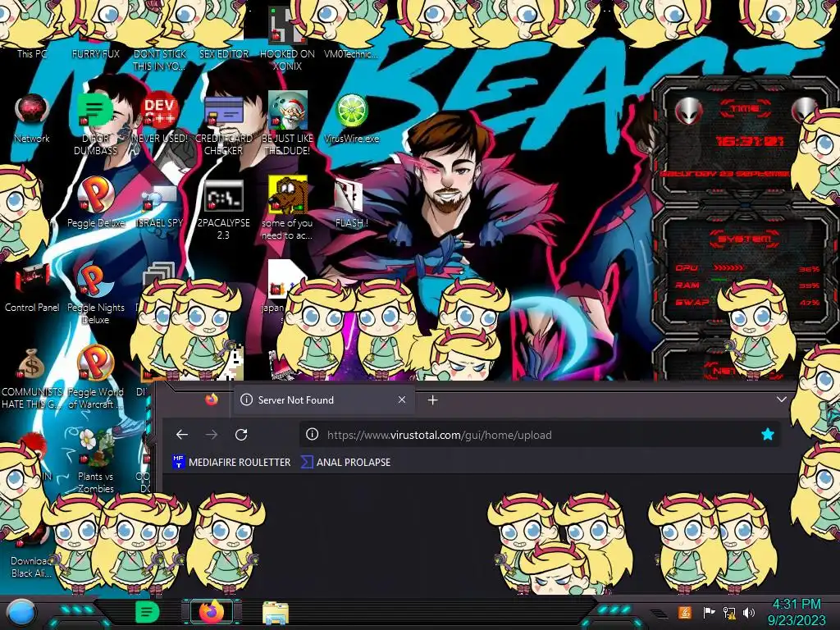Launch Peggle Deluxe from the desktop

click(95, 202)
